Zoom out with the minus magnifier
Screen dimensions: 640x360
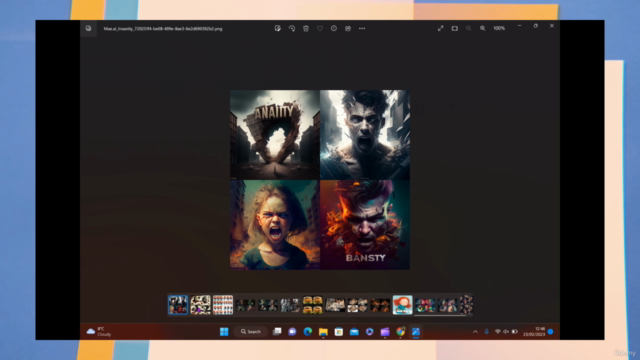(x=469, y=28)
